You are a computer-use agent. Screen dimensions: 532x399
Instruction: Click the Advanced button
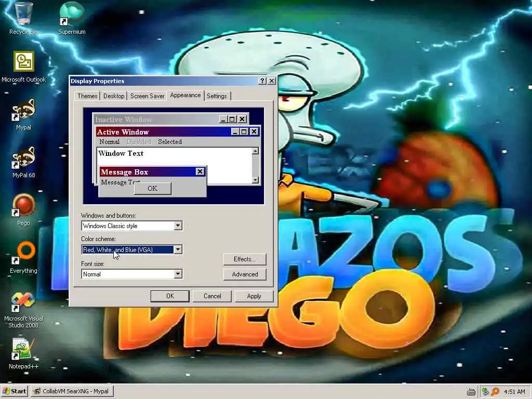coord(245,274)
